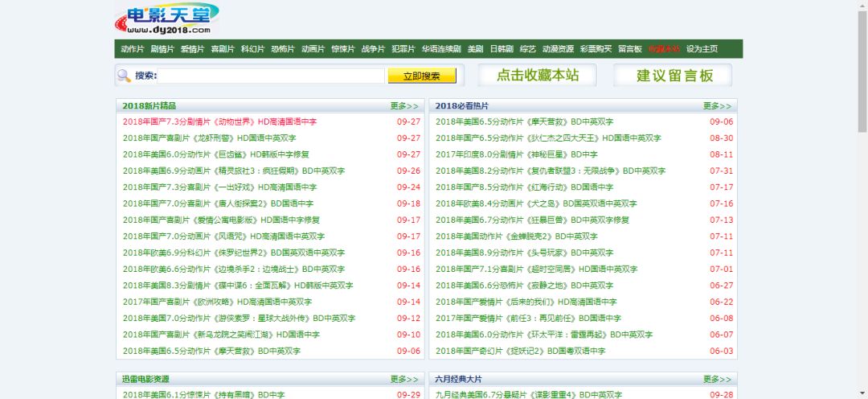
Task: Open 《狄仁杰之四大天王》 link
Action: click(x=548, y=138)
